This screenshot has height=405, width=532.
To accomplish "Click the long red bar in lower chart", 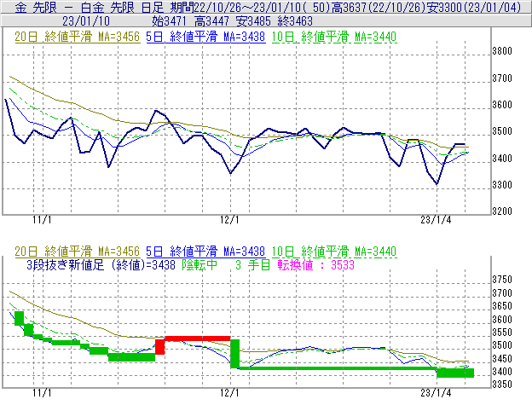I will tap(198, 338).
